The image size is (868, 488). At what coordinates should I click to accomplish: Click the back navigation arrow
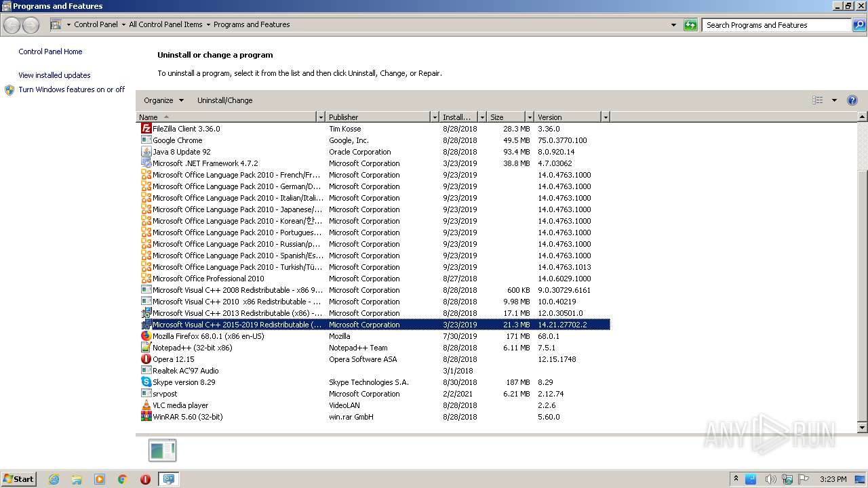[x=12, y=25]
